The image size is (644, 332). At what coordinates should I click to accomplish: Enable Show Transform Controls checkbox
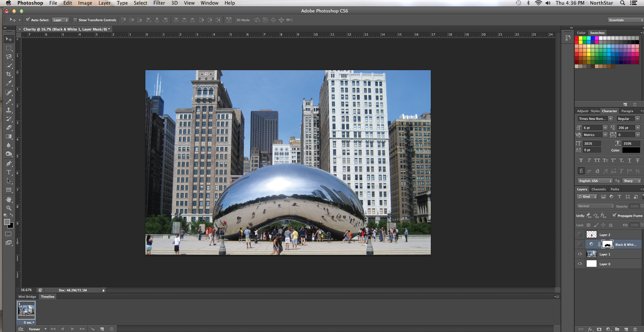(75, 20)
